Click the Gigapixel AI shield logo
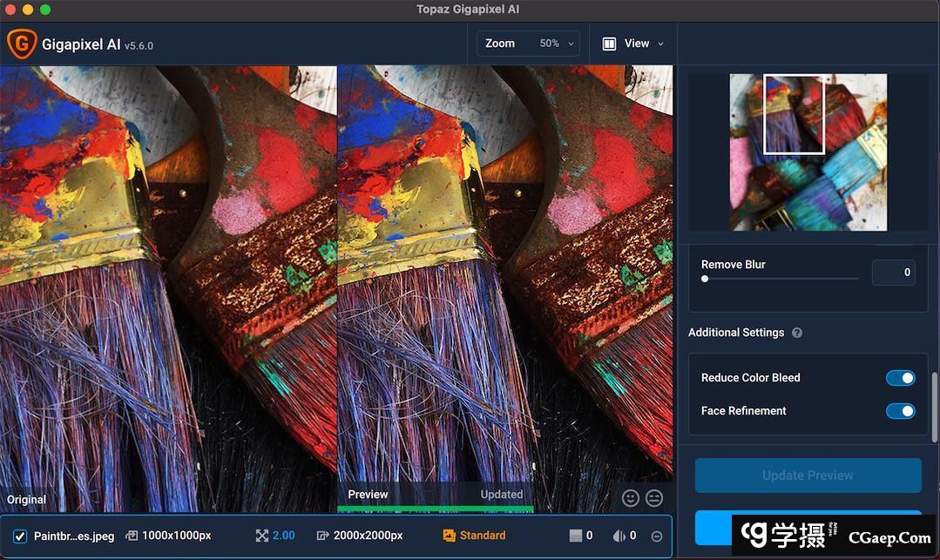The image size is (940, 560). 22,44
